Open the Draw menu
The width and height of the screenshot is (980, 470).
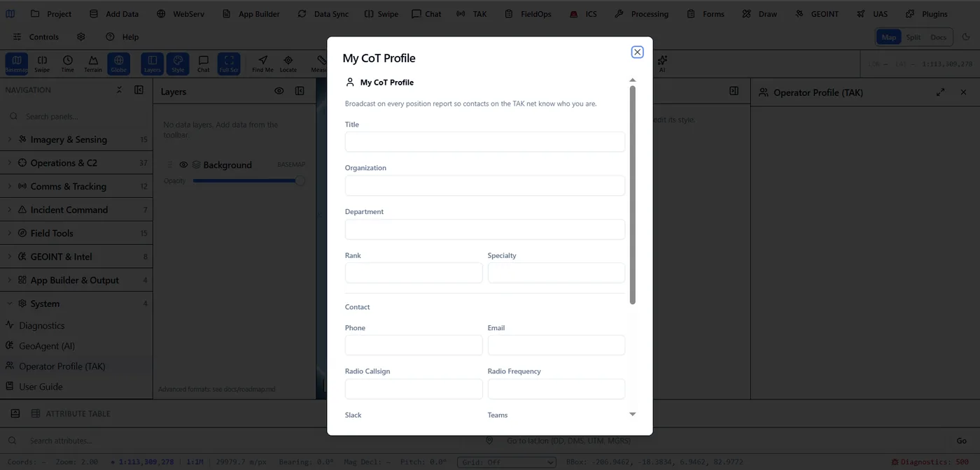tap(759, 14)
